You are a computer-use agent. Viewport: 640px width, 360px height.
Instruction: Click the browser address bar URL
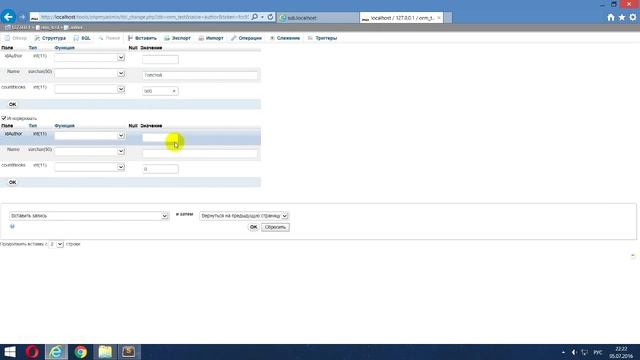[x=145, y=17]
